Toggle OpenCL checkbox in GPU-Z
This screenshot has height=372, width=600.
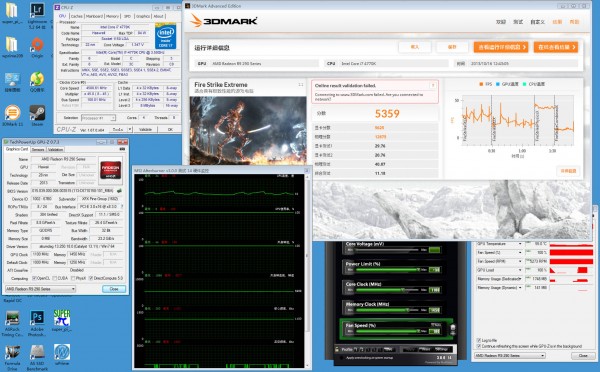coord(34,278)
